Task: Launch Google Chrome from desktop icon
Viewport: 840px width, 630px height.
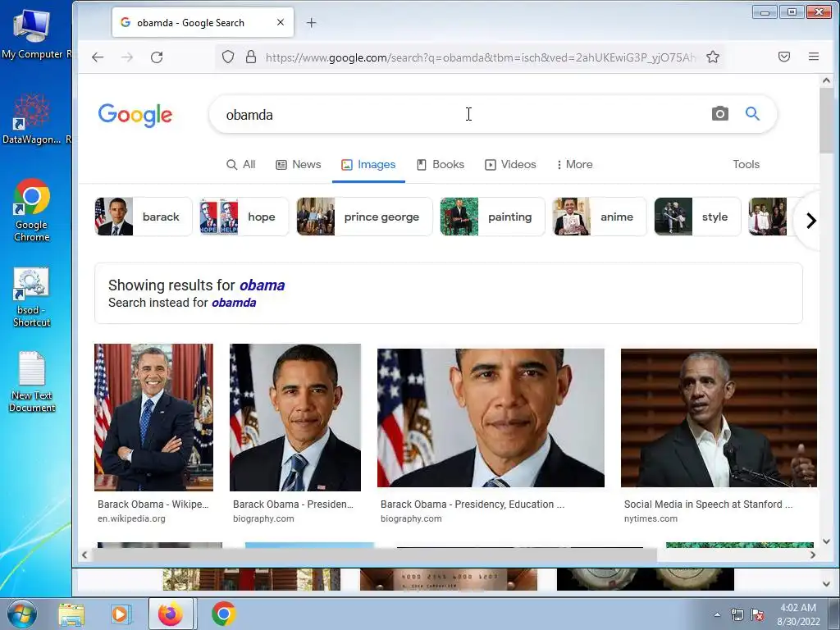Action: [32, 210]
